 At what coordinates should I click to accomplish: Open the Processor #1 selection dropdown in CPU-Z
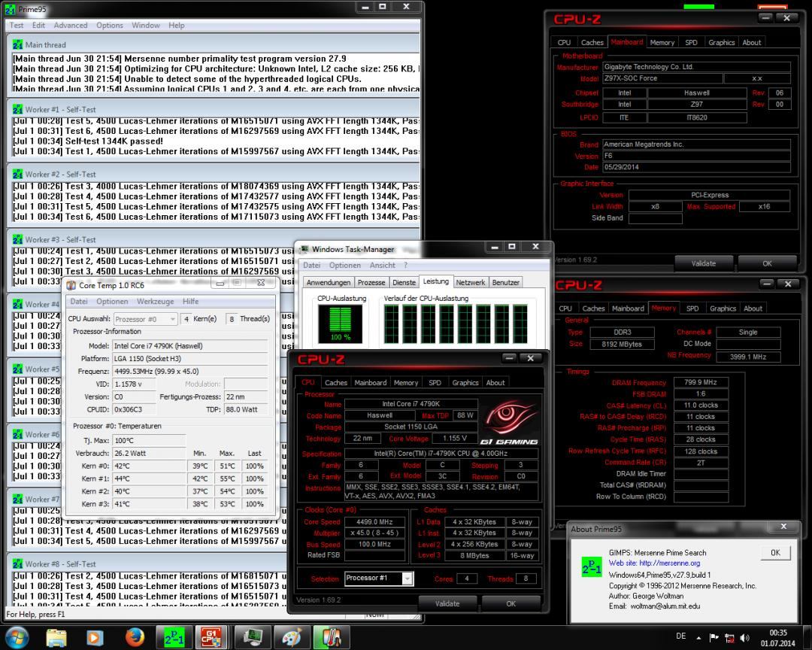(378, 579)
